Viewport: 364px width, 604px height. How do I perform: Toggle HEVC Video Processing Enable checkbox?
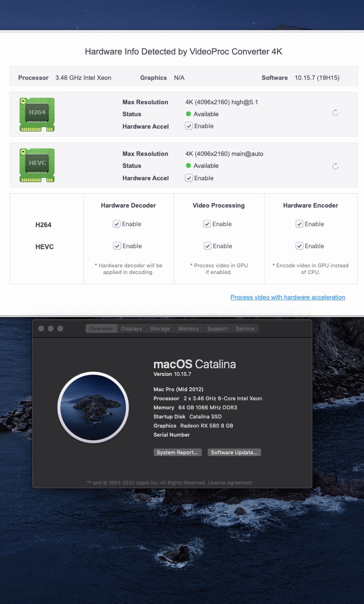208,246
